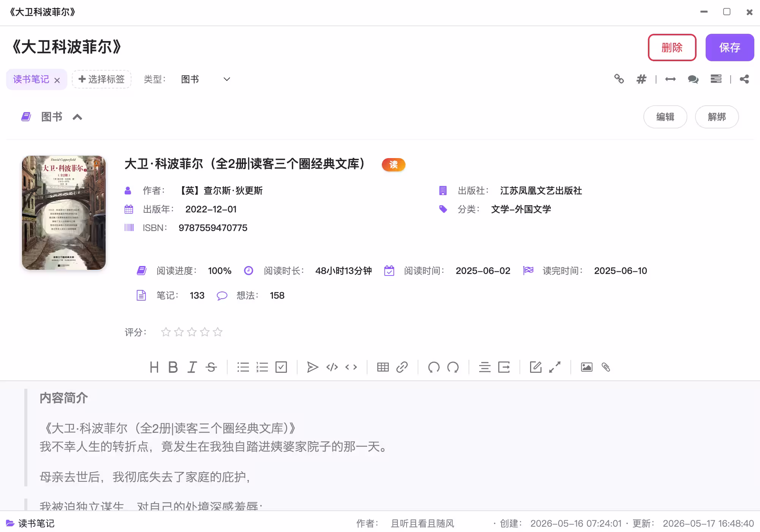Rate the book three stars

pos(192,332)
